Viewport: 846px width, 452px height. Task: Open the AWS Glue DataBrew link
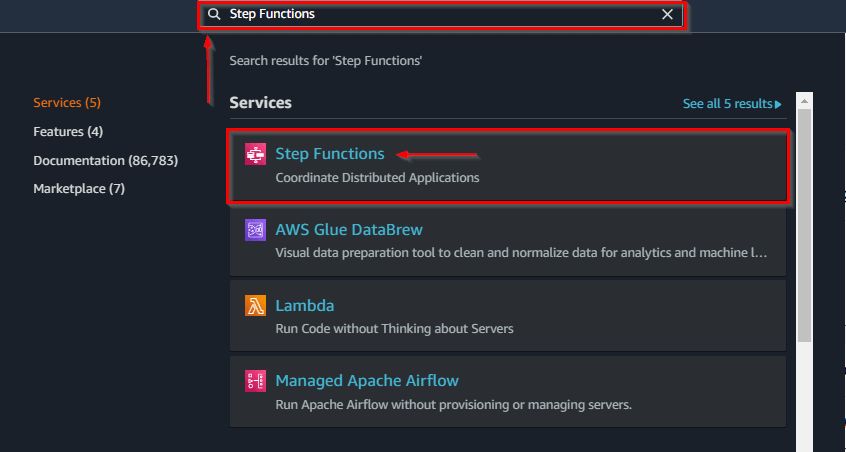(349, 230)
